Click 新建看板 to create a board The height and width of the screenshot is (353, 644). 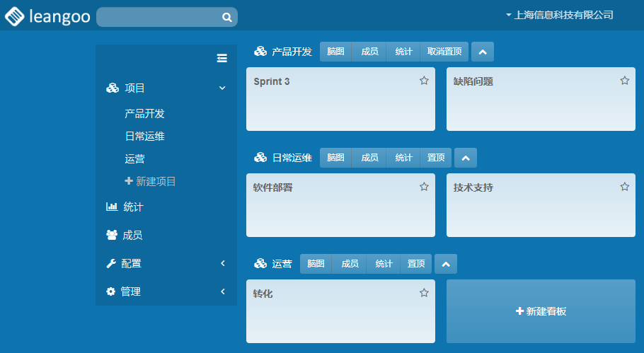click(x=541, y=311)
